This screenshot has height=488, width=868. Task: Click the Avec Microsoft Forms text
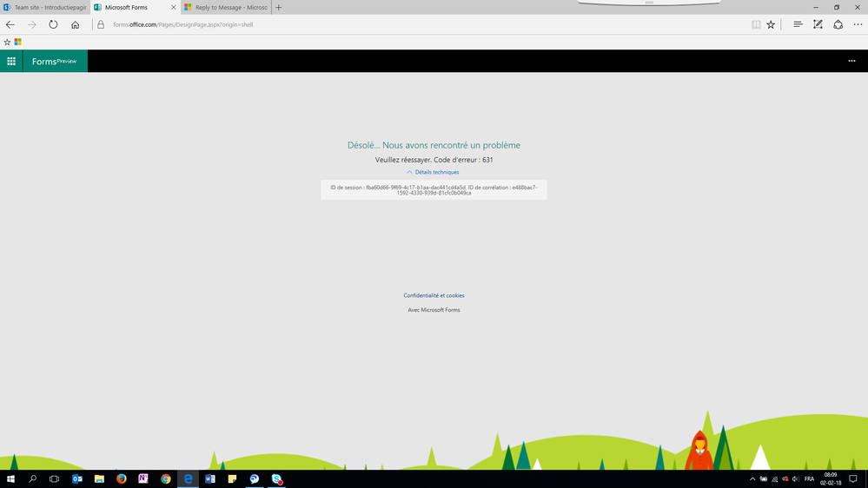[434, 310]
